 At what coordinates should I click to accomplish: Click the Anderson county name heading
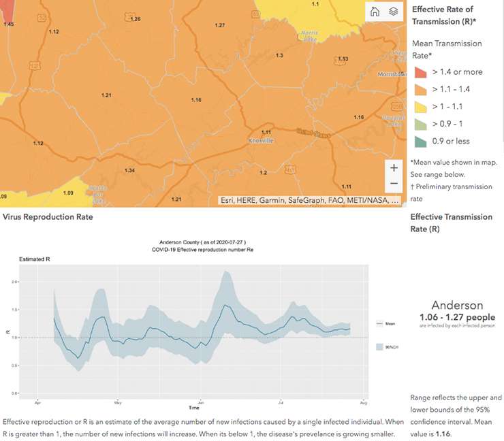tap(457, 306)
